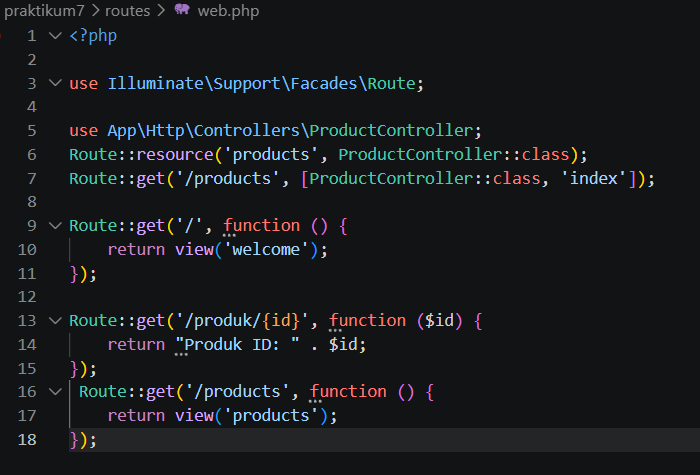Viewport: 700px width, 475px height.
Task: Click the function keyword on line 9
Action: click(262, 225)
